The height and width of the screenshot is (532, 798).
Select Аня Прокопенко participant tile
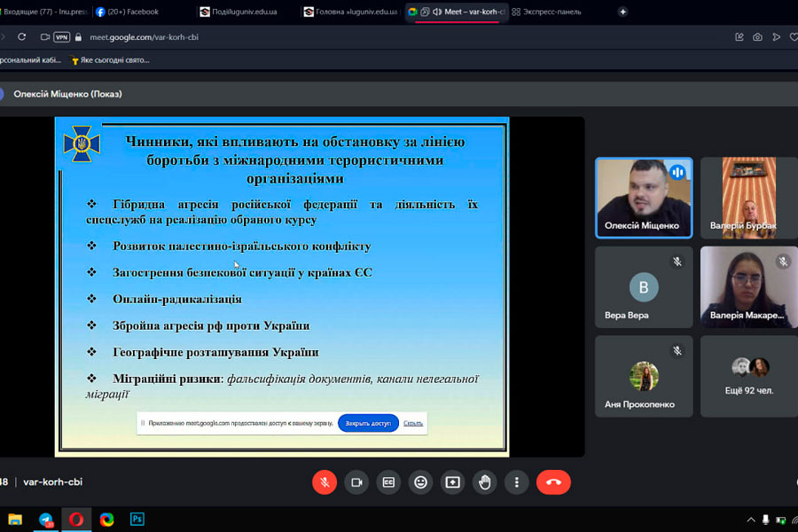(644, 376)
